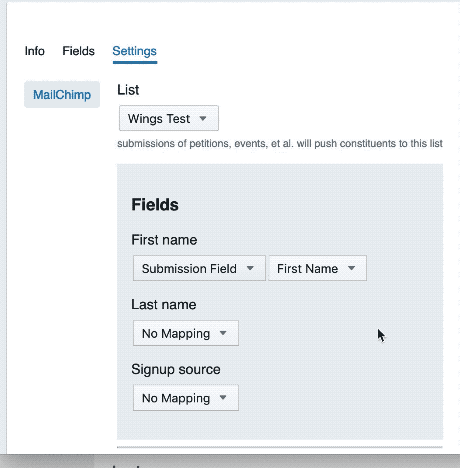
Task: Click the List label above Wings Test
Action: (x=128, y=90)
